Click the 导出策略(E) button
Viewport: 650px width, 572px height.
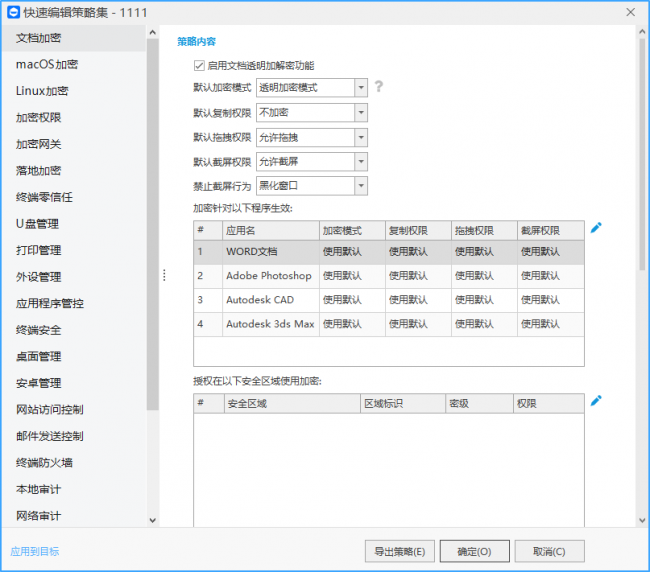click(x=400, y=551)
